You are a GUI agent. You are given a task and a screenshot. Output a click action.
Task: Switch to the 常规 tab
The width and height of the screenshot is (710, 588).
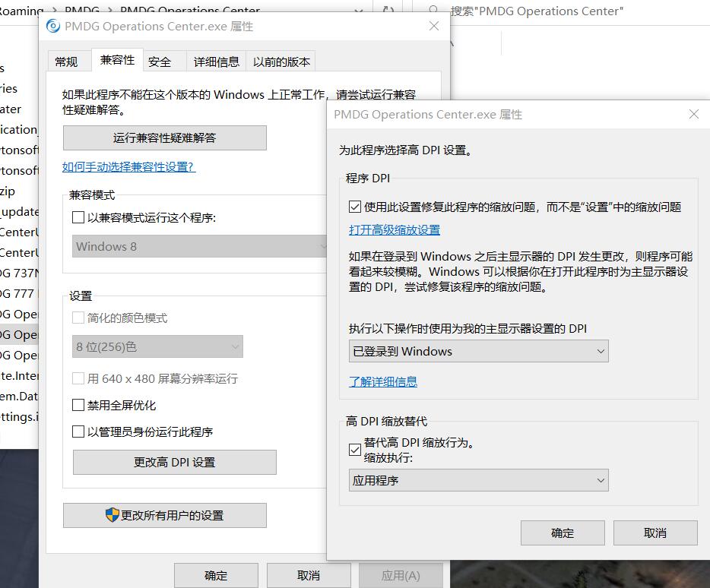pyautogui.click(x=66, y=62)
